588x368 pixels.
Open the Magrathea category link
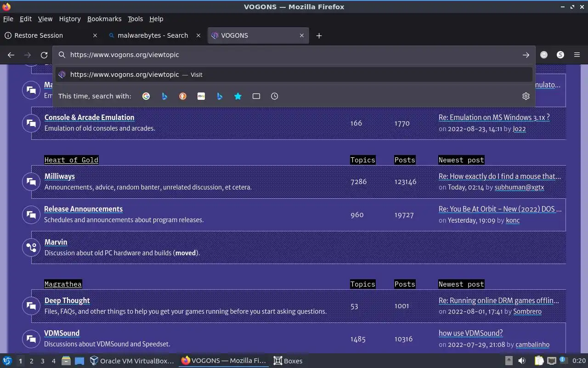[63, 284]
